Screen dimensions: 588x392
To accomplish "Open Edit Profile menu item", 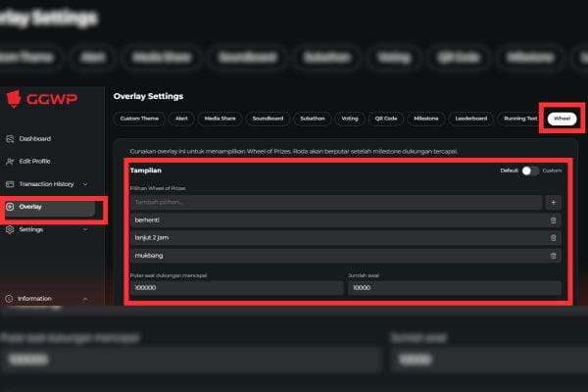I will pyautogui.click(x=34, y=162).
